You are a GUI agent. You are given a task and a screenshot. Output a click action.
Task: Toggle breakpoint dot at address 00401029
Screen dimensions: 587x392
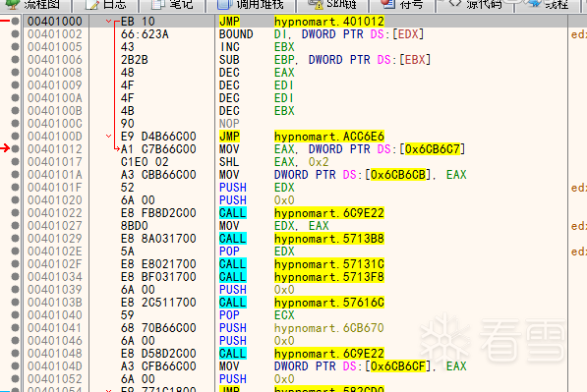click(15, 239)
